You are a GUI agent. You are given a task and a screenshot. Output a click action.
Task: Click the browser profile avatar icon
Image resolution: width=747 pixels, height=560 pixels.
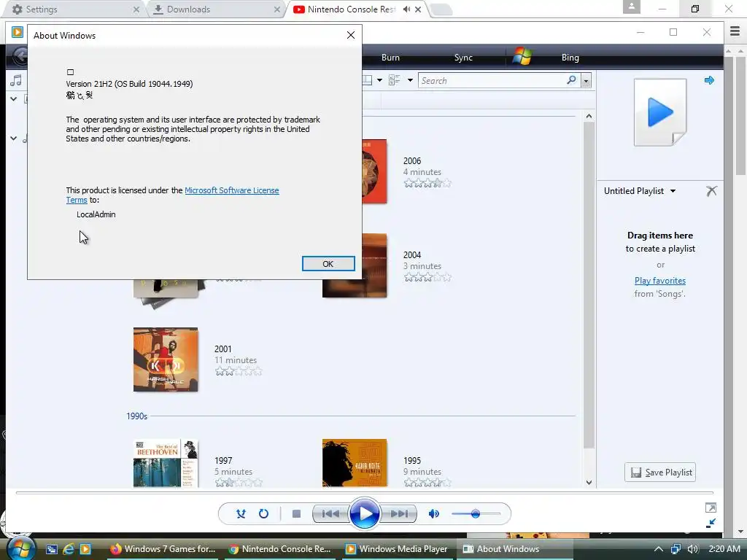point(631,7)
